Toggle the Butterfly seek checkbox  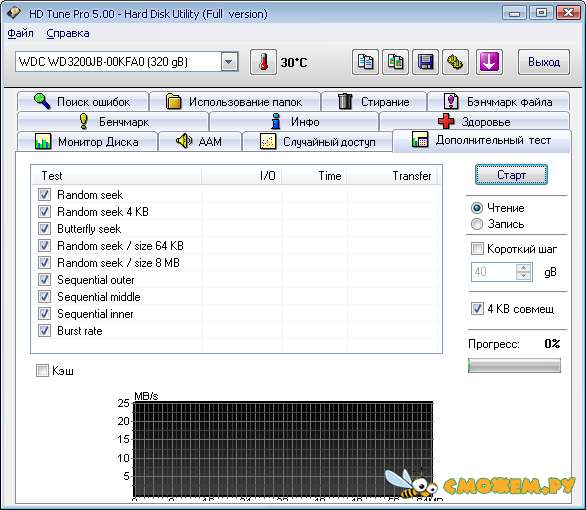(x=44, y=228)
